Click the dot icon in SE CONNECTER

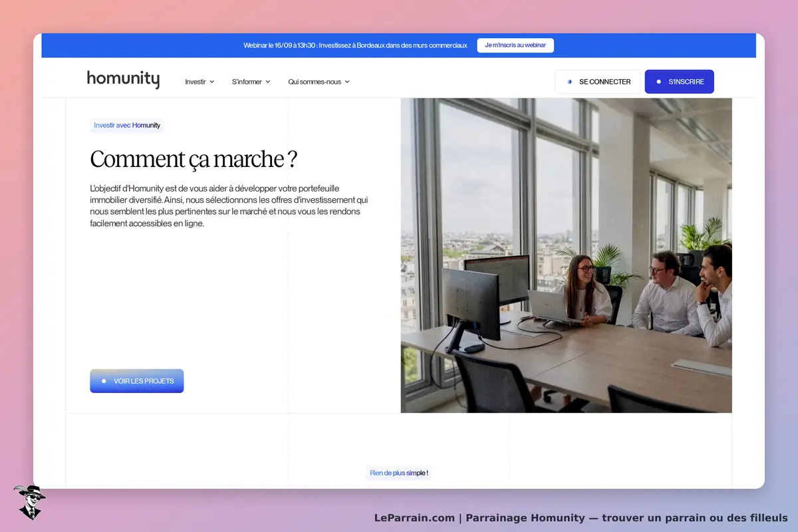pyautogui.click(x=569, y=82)
